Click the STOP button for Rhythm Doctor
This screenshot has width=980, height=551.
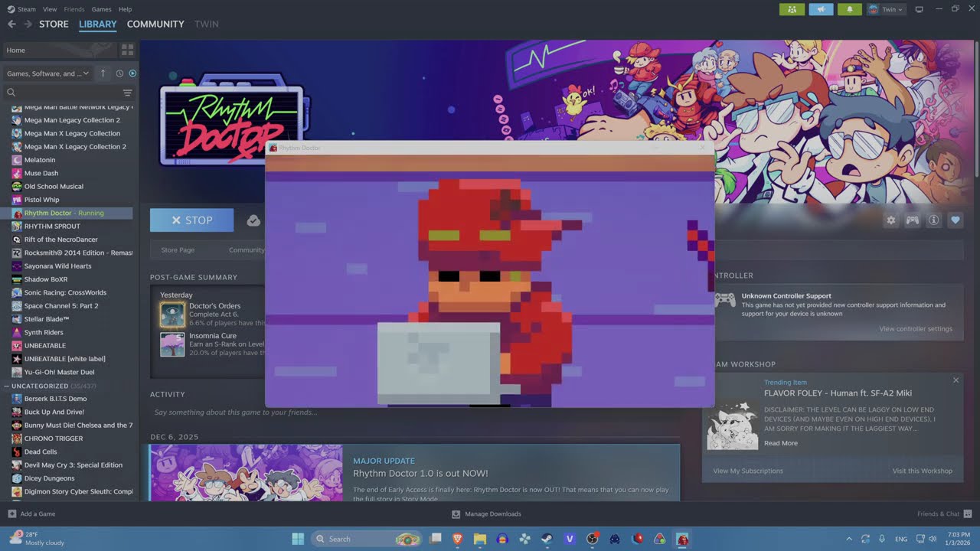pyautogui.click(x=192, y=220)
